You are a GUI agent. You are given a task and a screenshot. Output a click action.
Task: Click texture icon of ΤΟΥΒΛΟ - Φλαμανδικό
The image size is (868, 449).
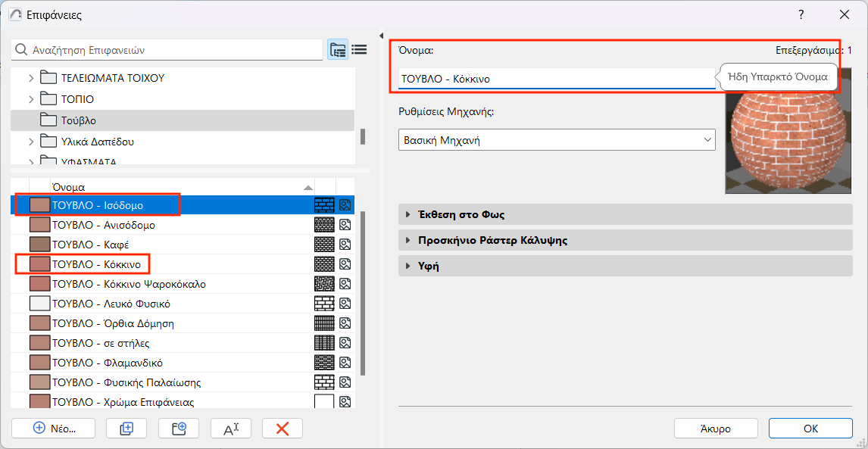[345, 363]
